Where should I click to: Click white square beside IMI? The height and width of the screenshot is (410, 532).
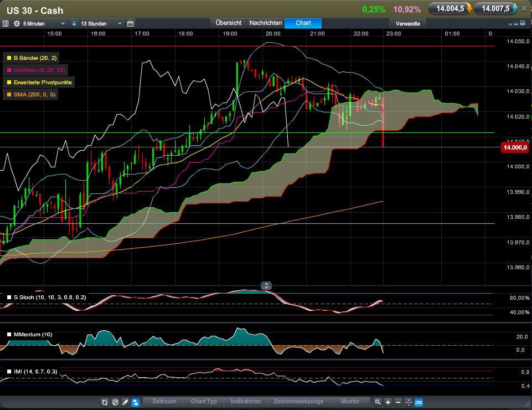9,372
